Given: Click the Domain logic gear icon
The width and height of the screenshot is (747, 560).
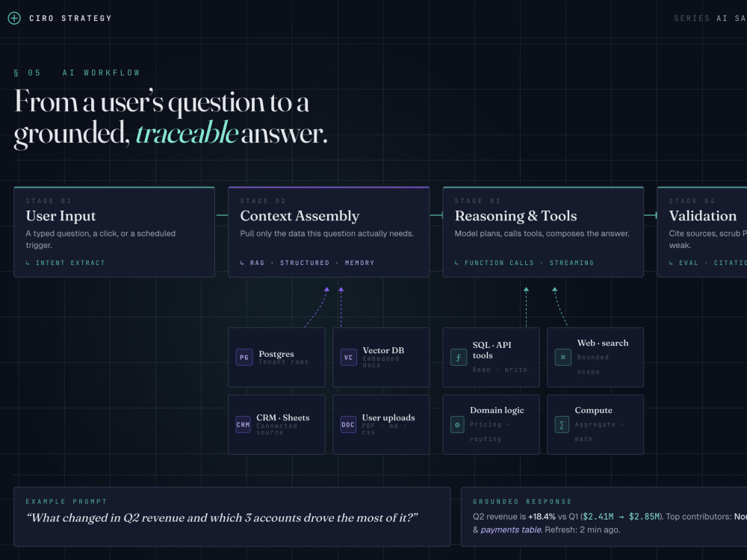Looking at the screenshot, I should coord(457,424).
